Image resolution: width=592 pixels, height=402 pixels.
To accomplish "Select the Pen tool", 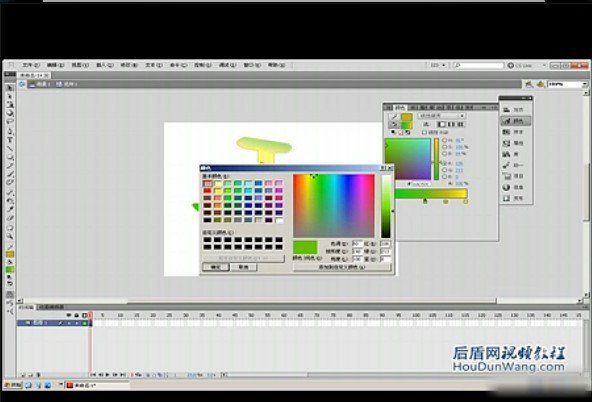I will point(10,131).
